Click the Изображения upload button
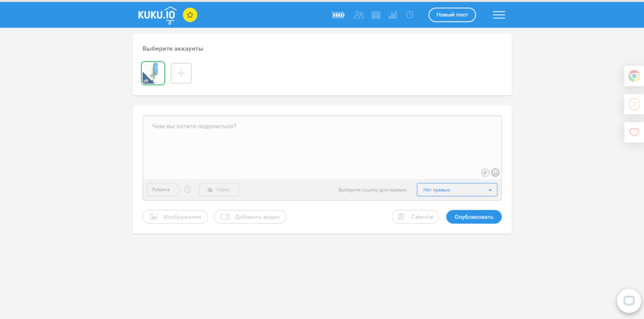This screenshot has width=644, height=319. pos(175,217)
